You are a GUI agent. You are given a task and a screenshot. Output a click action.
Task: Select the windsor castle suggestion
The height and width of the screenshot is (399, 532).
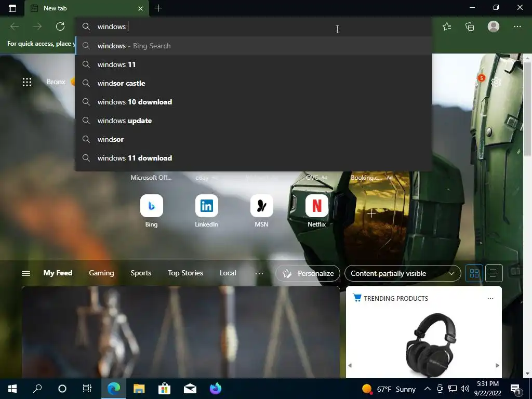pyautogui.click(x=253, y=83)
